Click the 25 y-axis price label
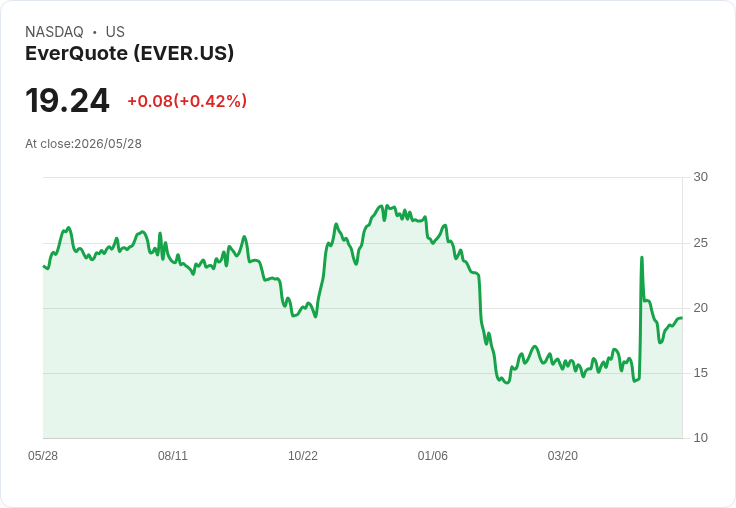736x508 pixels. click(700, 243)
